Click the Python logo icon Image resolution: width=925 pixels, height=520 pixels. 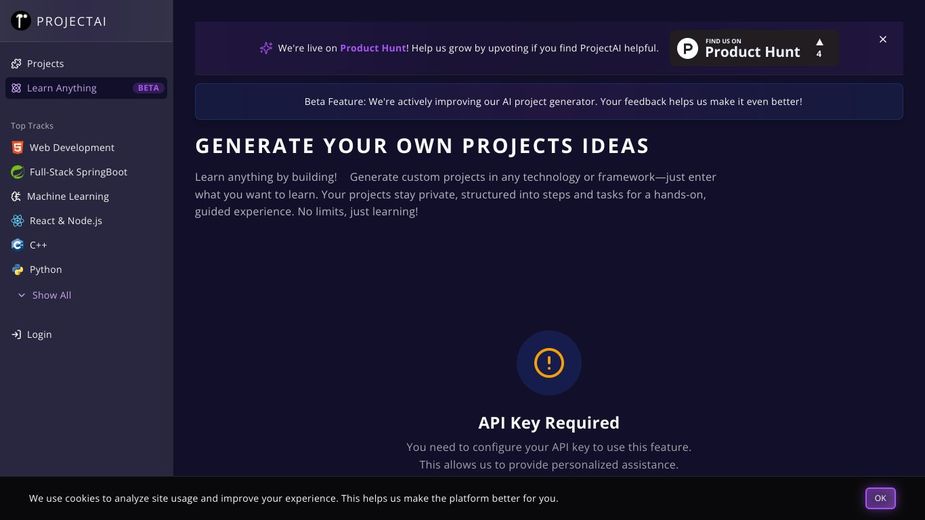(x=17, y=270)
